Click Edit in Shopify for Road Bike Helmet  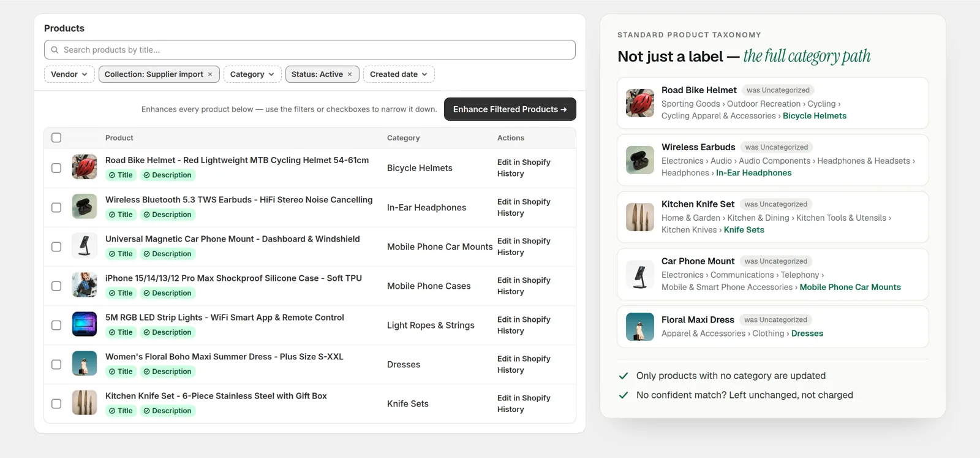[x=524, y=162]
